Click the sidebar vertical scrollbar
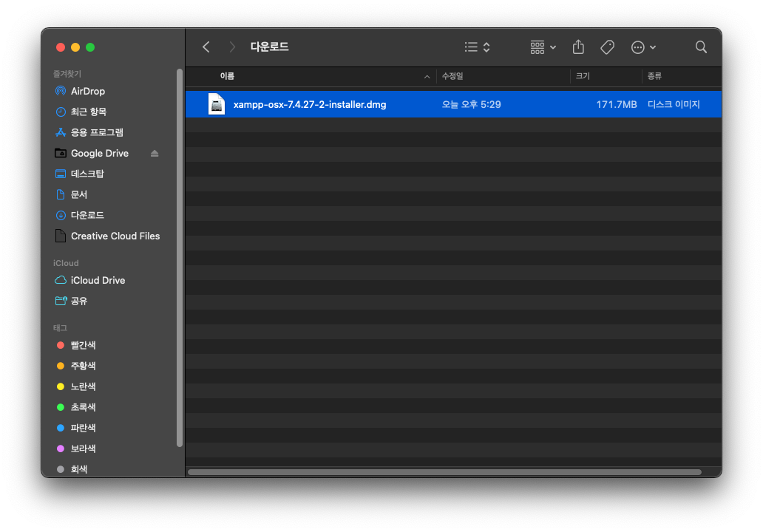The image size is (763, 532). pos(180,258)
